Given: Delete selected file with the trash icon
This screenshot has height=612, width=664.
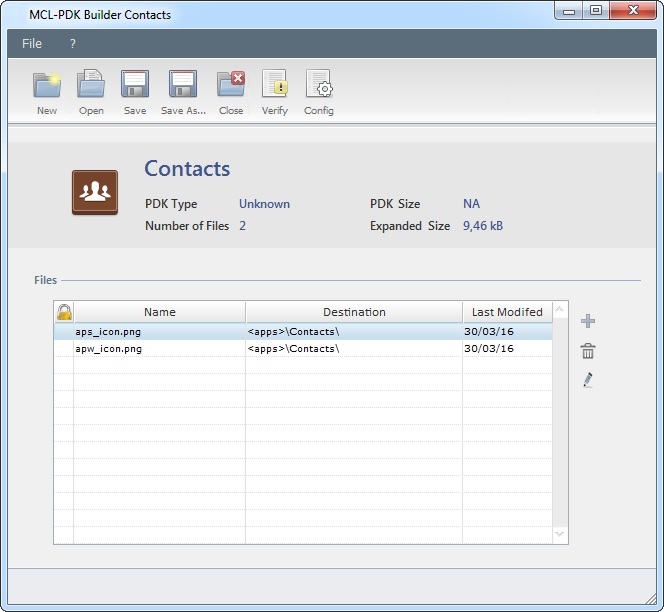Looking at the screenshot, I should tap(588, 351).
